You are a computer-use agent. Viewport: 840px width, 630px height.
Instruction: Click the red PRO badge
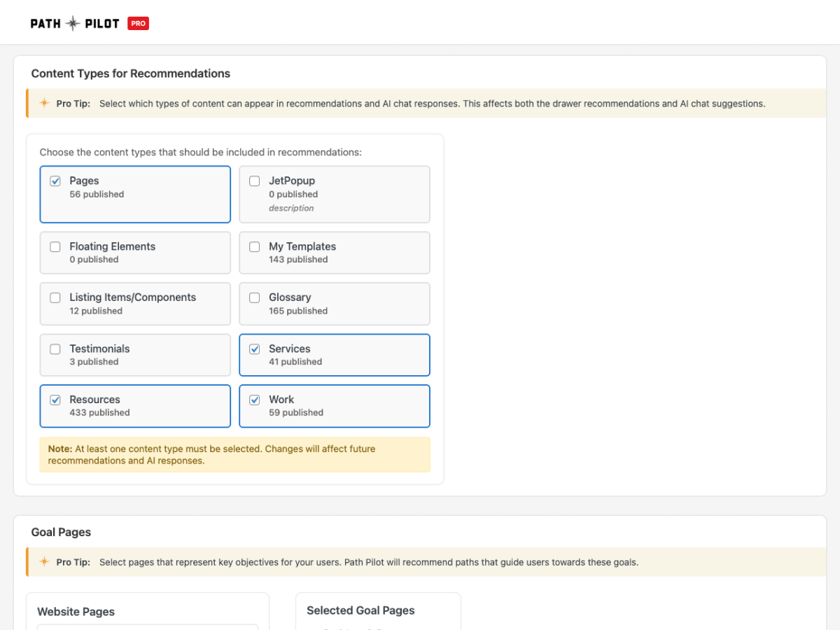pyautogui.click(x=138, y=24)
